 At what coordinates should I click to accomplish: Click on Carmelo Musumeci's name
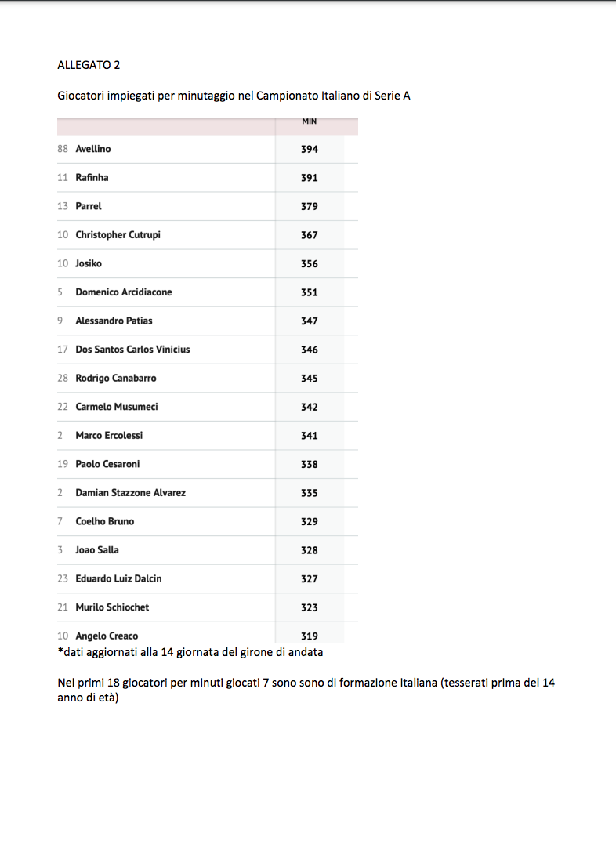pyautogui.click(x=117, y=407)
